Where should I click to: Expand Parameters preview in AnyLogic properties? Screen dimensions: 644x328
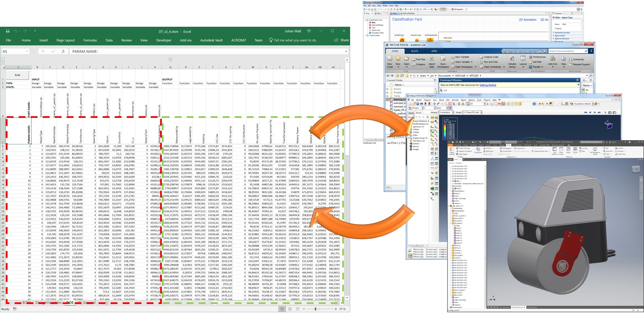tap(553, 33)
